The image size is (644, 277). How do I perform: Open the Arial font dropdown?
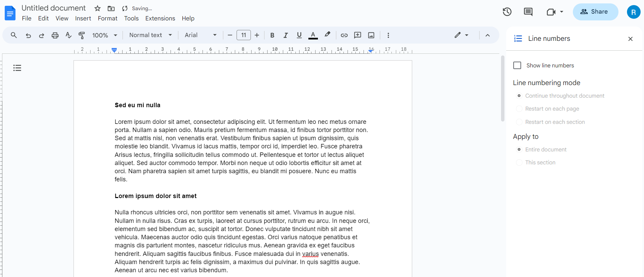pos(200,35)
